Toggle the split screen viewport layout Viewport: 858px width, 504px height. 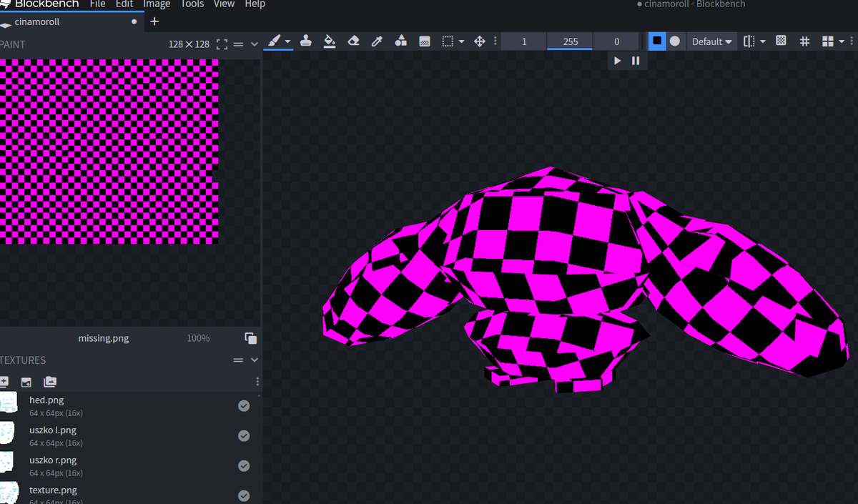(x=828, y=41)
